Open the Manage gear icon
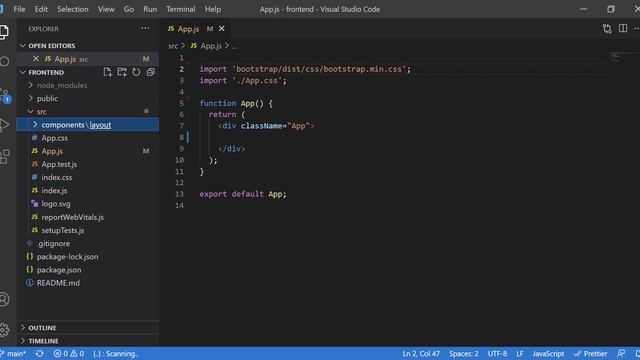640x360 pixels. pyautogui.click(x=4, y=329)
